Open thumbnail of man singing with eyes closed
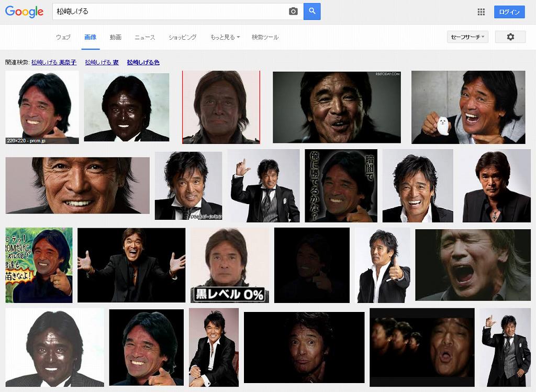 click(x=473, y=264)
